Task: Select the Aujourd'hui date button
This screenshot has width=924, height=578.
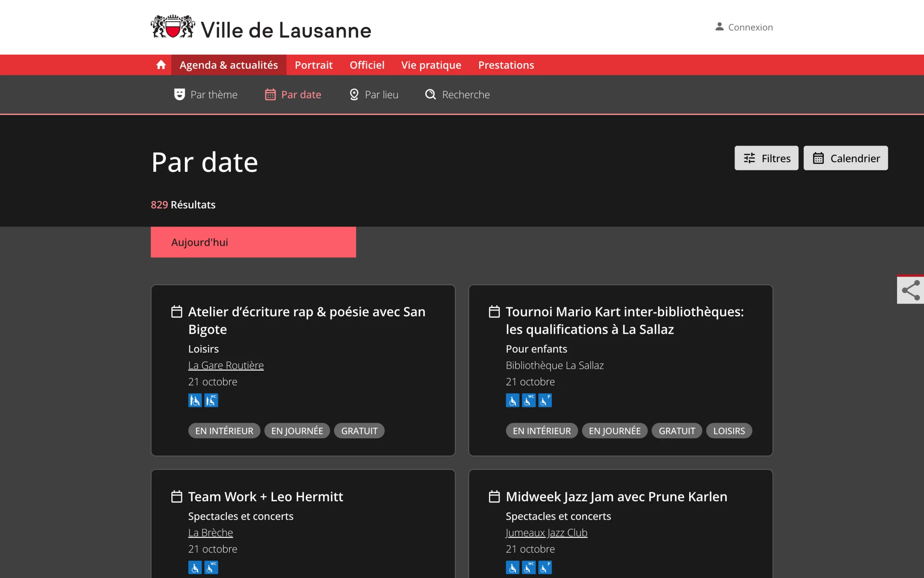Action: point(253,242)
